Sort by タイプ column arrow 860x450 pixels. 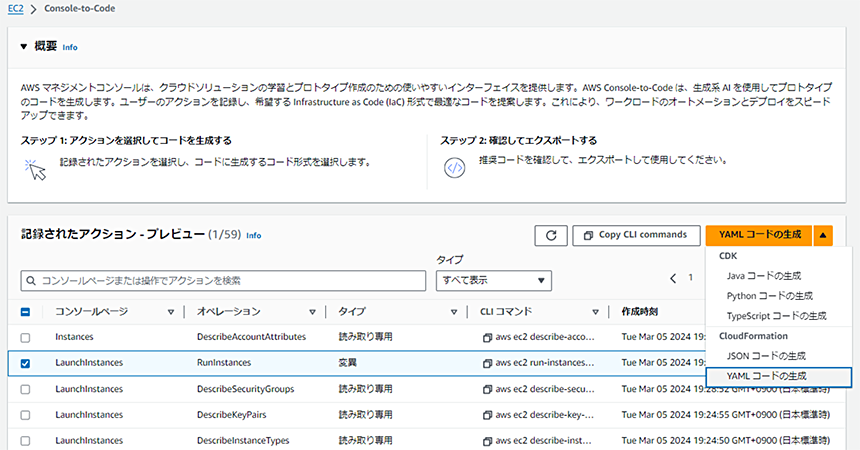454,312
